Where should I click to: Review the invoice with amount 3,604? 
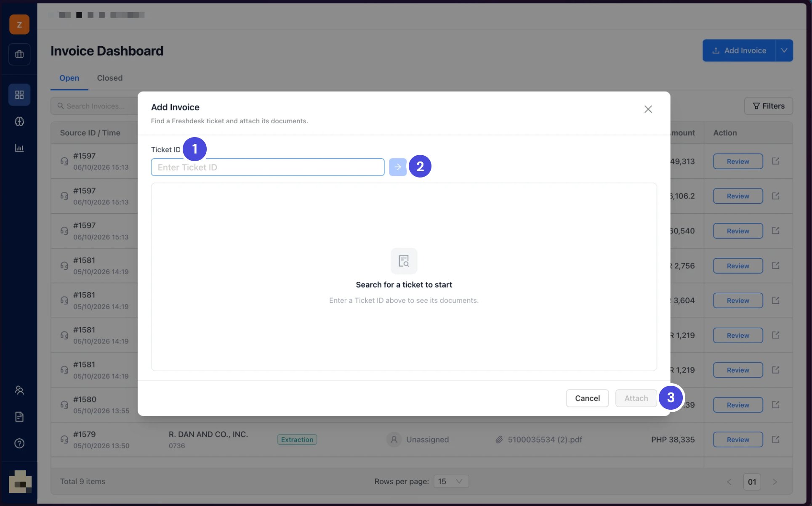pos(738,300)
